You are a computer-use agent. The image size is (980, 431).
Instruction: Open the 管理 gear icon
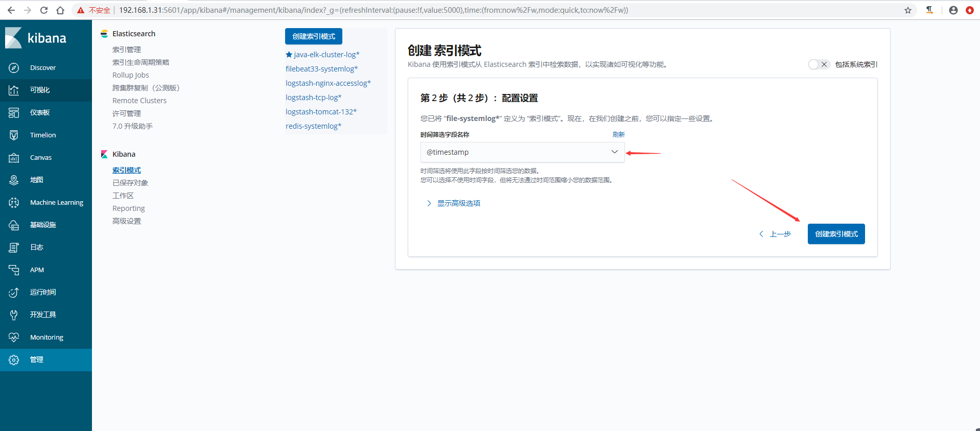14,360
